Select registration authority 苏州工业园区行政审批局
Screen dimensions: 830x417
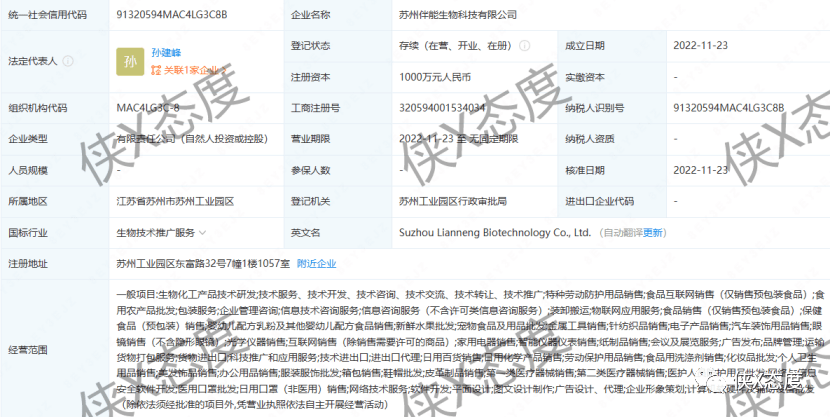click(x=453, y=202)
